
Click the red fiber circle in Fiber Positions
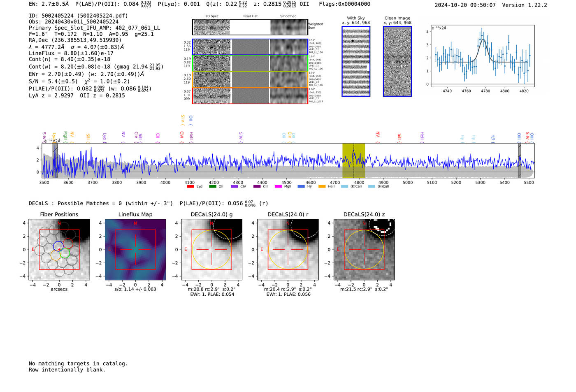click(x=68, y=243)
